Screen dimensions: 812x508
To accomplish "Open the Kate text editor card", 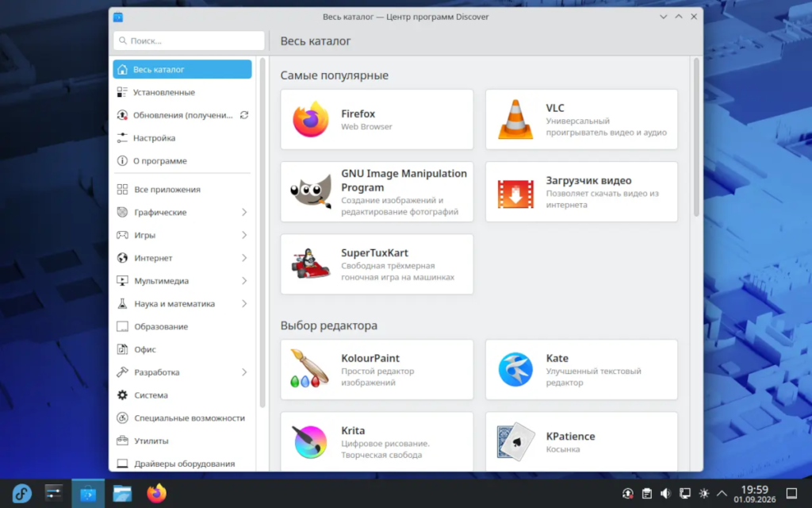I will coord(581,370).
